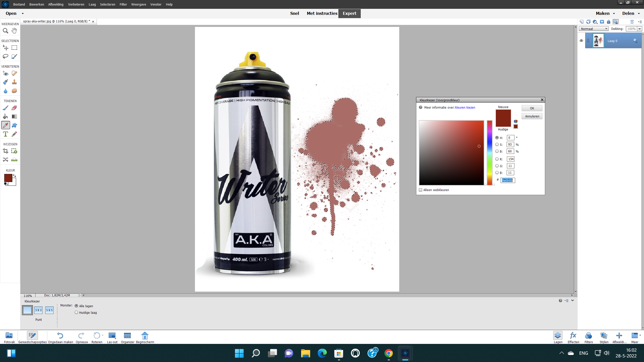Open the kleuren kiezen help link
The height and width of the screenshot is (362, 644).
(x=465, y=107)
